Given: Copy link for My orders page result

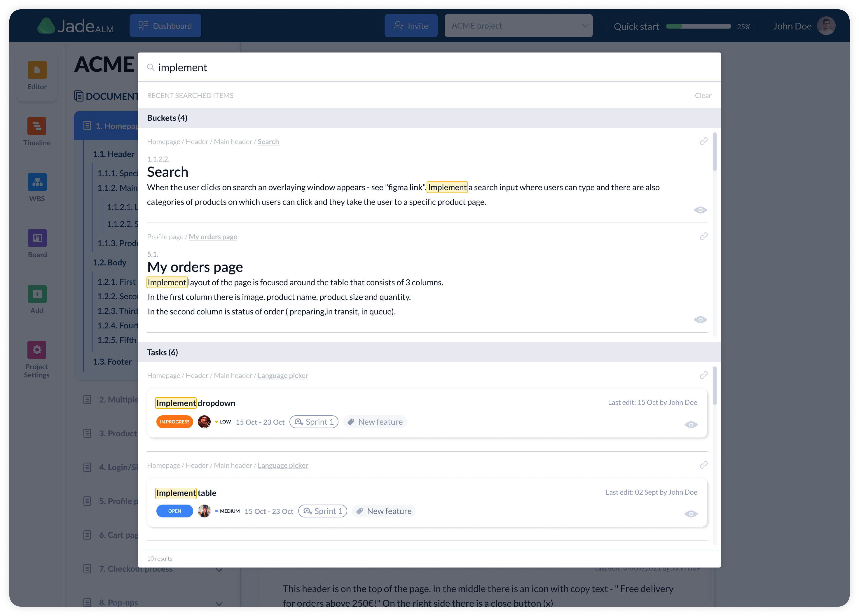Looking at the screenshot, I should click(x=703, y=236).
